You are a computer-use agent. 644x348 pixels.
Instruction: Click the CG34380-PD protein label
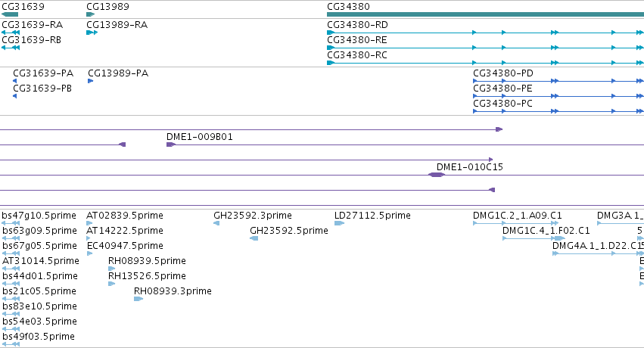[503, 73]
